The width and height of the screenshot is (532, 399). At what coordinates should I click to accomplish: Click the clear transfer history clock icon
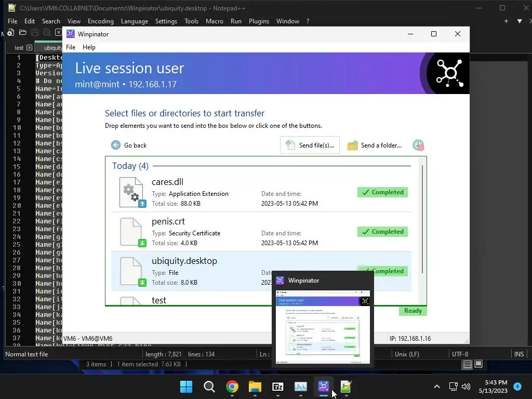[x=418, y=145]
